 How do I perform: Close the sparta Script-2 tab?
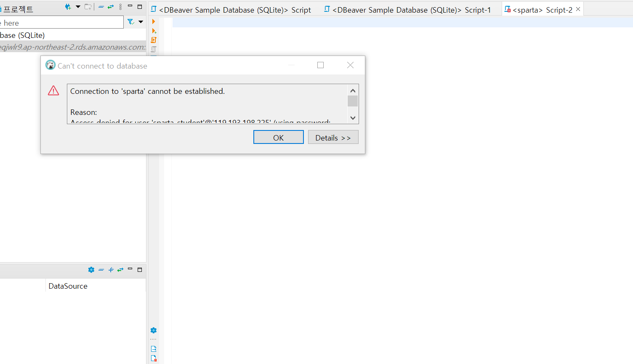coord(578,9)
